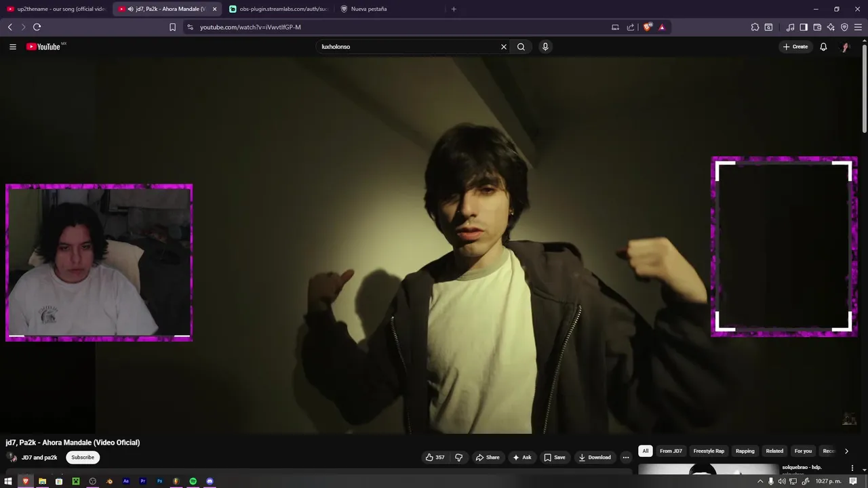This screenshot has height=488, width=868.
Task: Open Spotify from the taskbar
Action: (193, 481)
